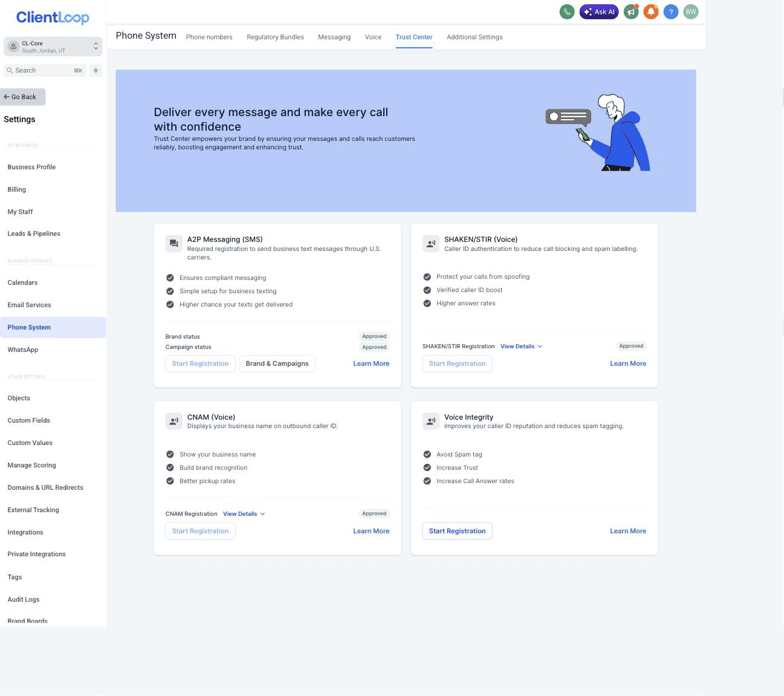Screen dimensions: 784x696
Task: Click the 'Ensures compliant messaging' check icon
Action: point(170,278)
